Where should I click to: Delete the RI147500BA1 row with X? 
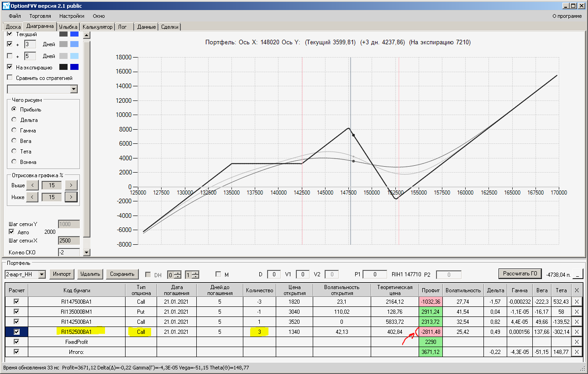(576, 301)
